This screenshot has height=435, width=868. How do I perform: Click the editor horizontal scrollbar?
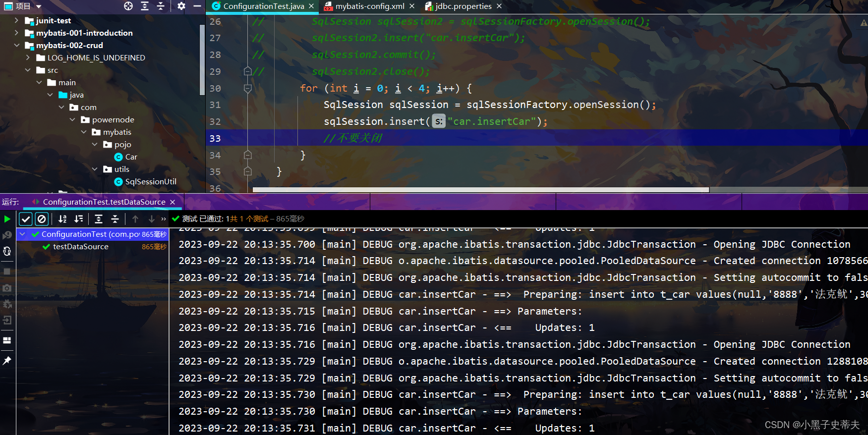click(481, 190)
